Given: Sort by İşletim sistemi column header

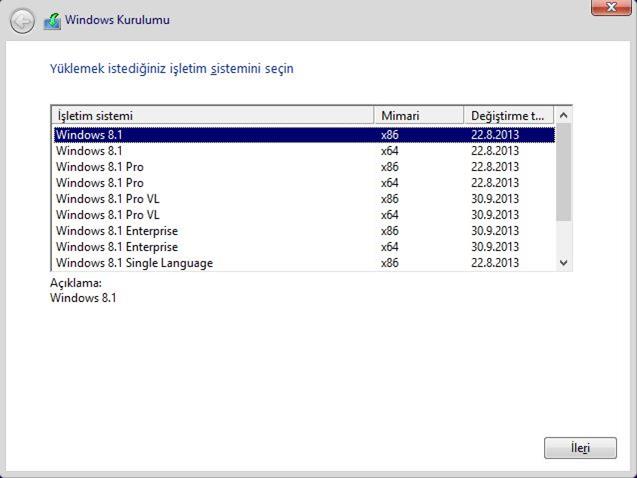Looking at the screenshot, I should point(212,116).
